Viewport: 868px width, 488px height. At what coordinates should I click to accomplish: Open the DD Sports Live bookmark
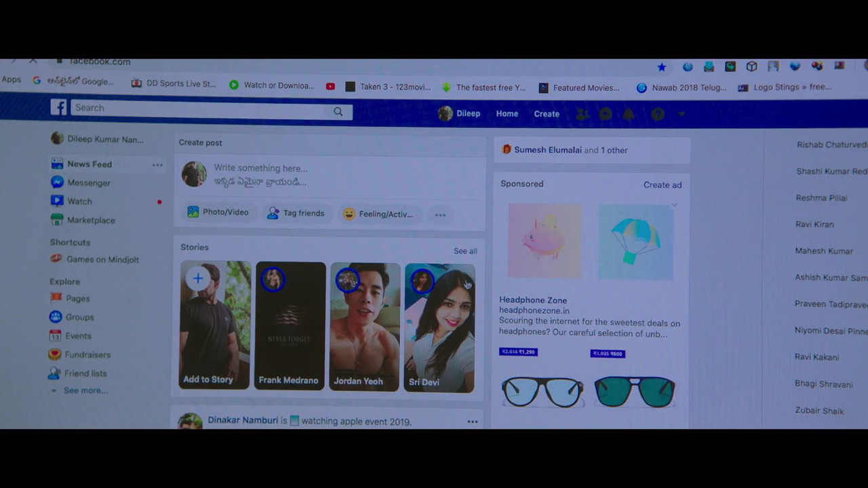point(174,83)
